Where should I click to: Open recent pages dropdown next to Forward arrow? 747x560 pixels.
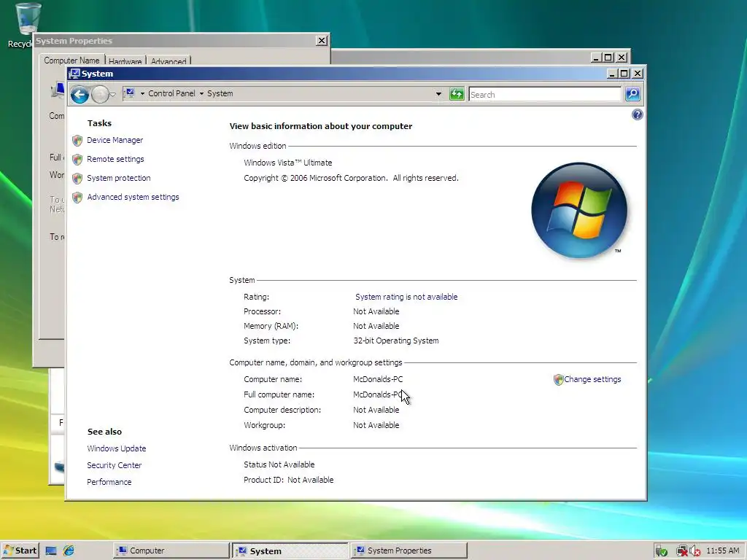[x=113, y=95]
